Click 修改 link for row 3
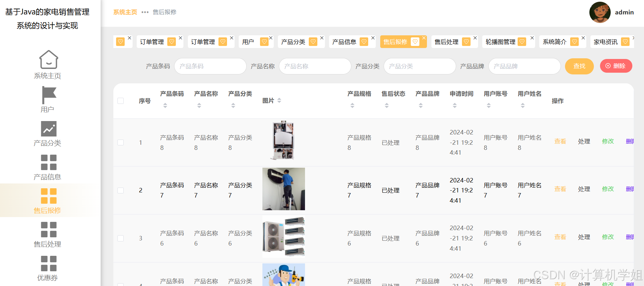The height and width of the screenshot is (286, 644). point(608,237)
